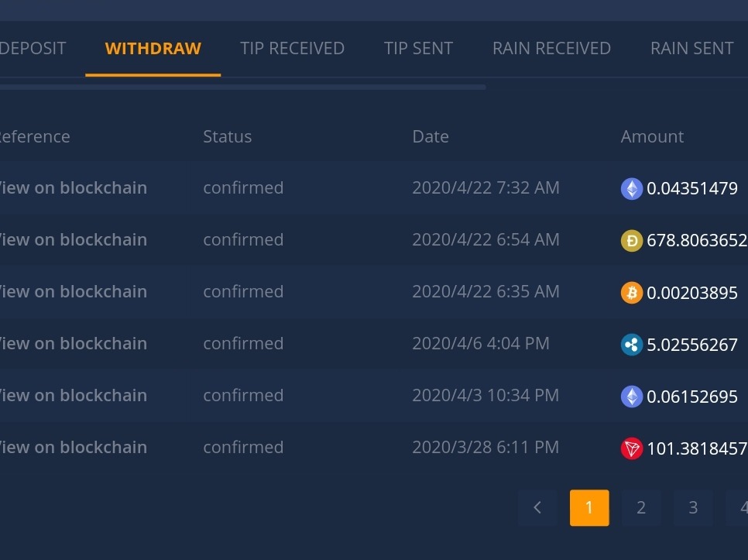Select current page 1 button

coord(589,507)
